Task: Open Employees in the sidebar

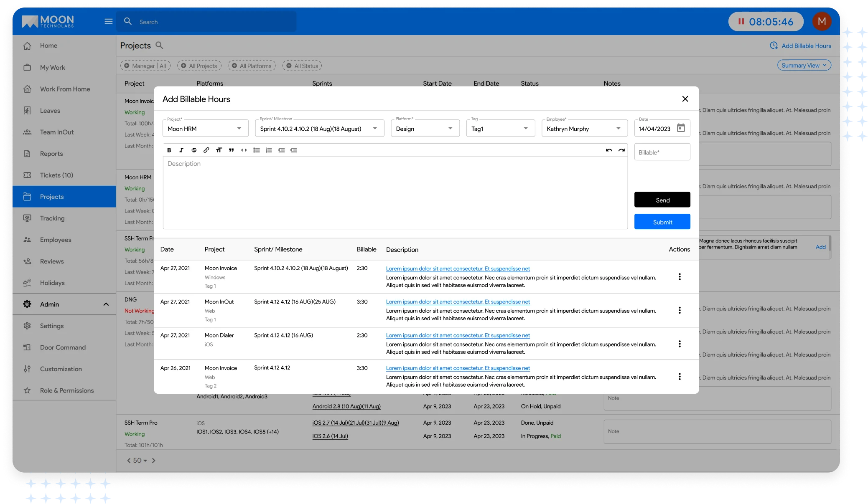Action: [x=64, y=240]
